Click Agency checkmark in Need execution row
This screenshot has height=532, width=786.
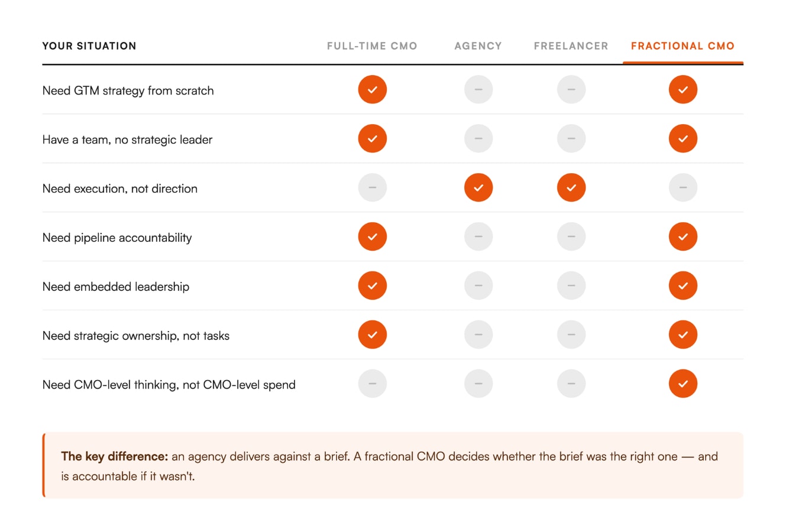coord(478,188)
